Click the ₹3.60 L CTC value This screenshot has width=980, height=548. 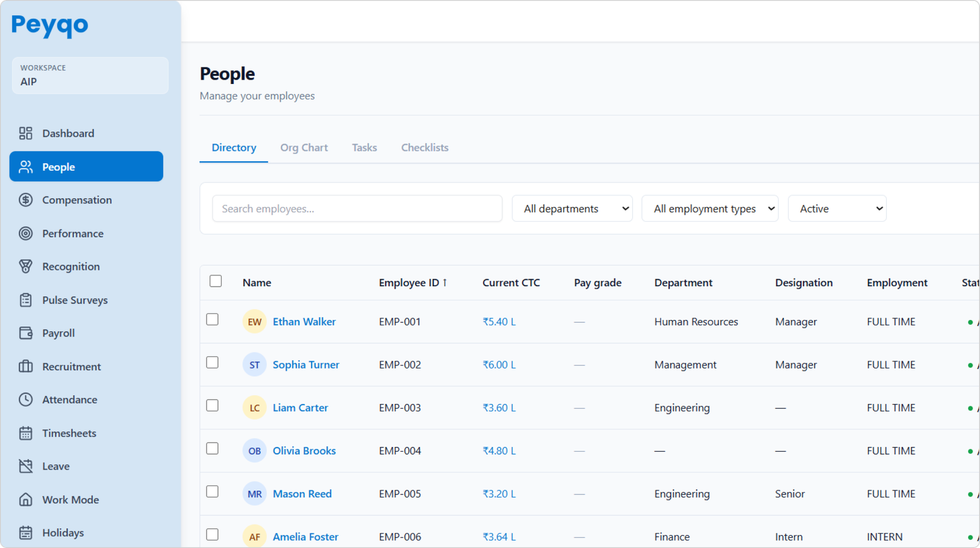tap(499, 408)
